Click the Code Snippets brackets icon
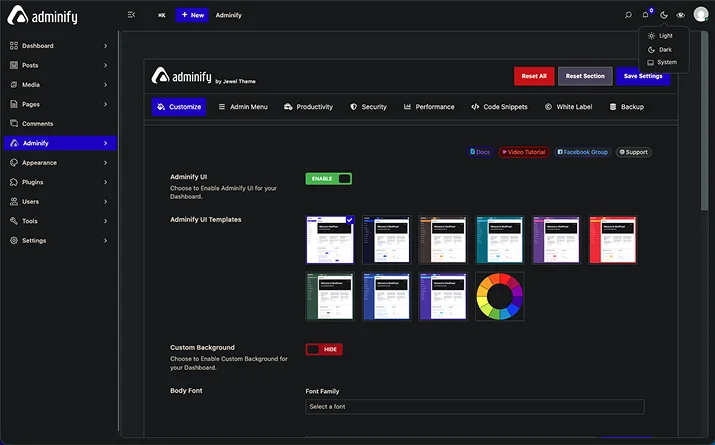The image size is (715, 445). pyautogui.click(x=475, y=107)
